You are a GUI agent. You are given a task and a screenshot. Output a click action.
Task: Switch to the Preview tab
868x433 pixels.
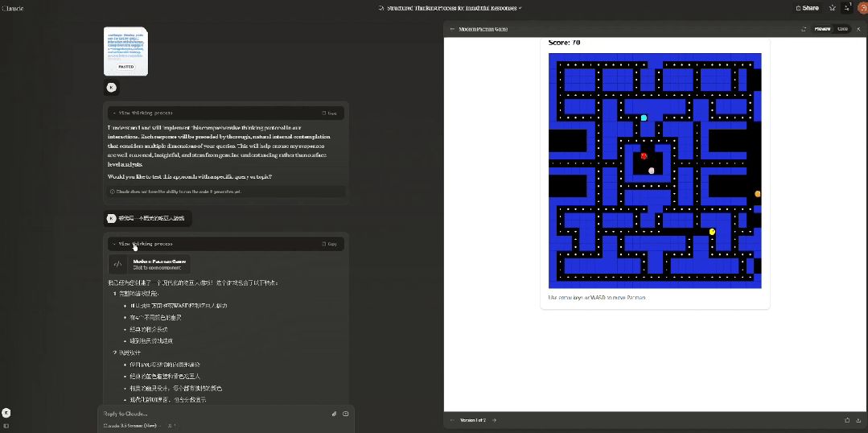tap(822, 29)
